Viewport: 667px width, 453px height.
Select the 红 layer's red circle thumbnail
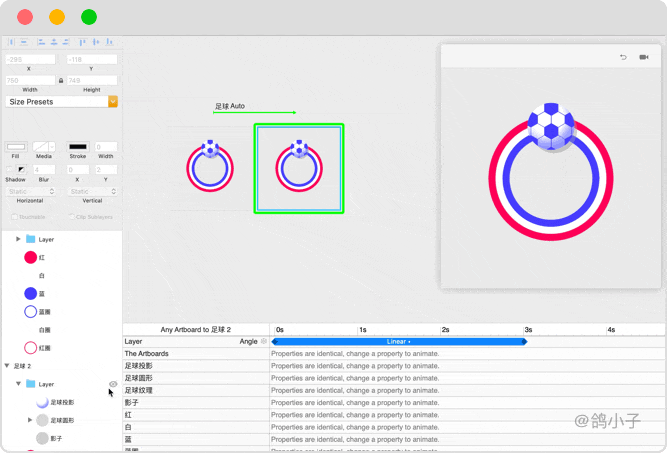31,257
